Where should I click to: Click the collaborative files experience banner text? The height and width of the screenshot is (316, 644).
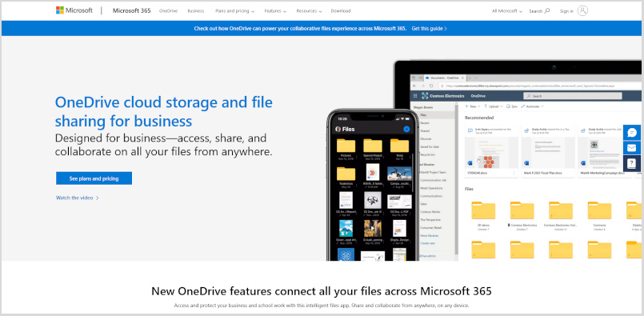tap(300, 28)
